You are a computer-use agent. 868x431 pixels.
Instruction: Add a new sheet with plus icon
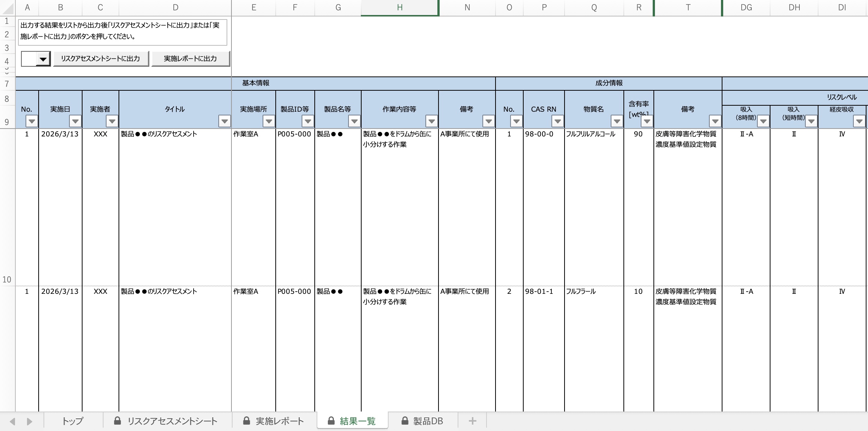472,421
